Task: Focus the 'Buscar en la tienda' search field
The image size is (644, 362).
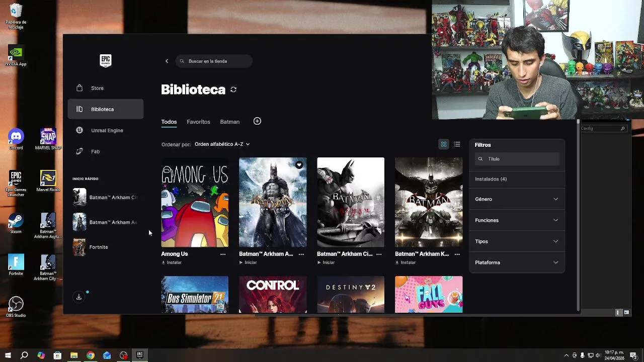Action: pos(214,61)
